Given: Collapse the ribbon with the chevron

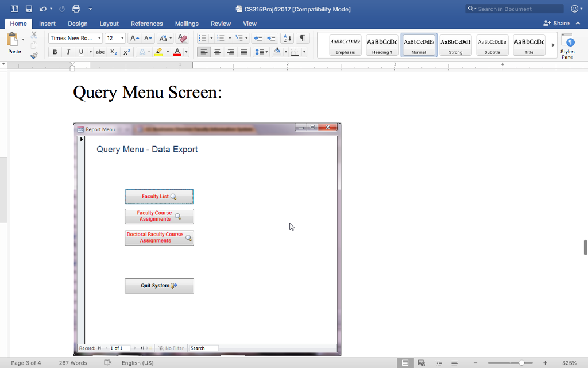Looking at the screenshot, I should point(578,23).
